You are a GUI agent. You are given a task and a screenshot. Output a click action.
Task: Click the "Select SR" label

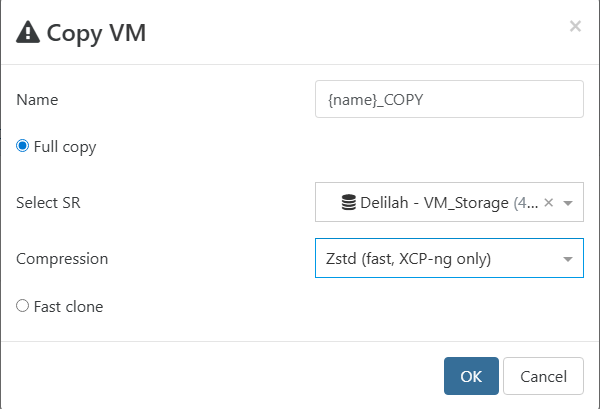click(x=48, y=203)
